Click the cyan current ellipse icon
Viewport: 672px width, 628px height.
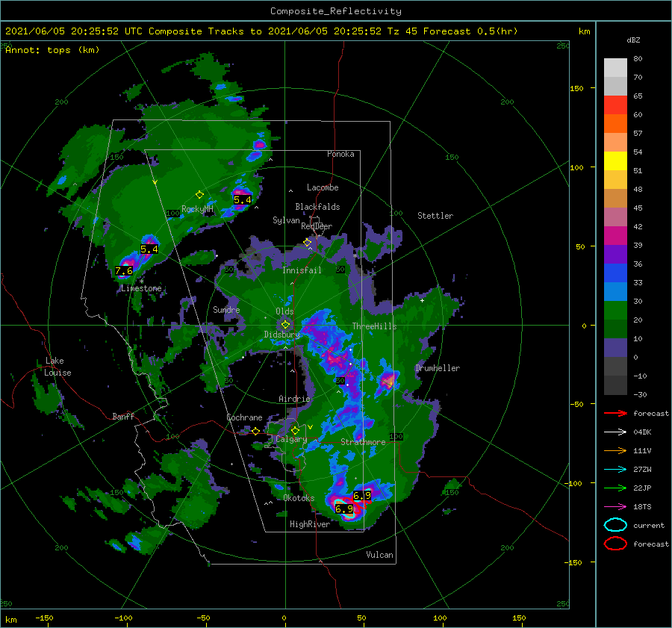point(615,525)
